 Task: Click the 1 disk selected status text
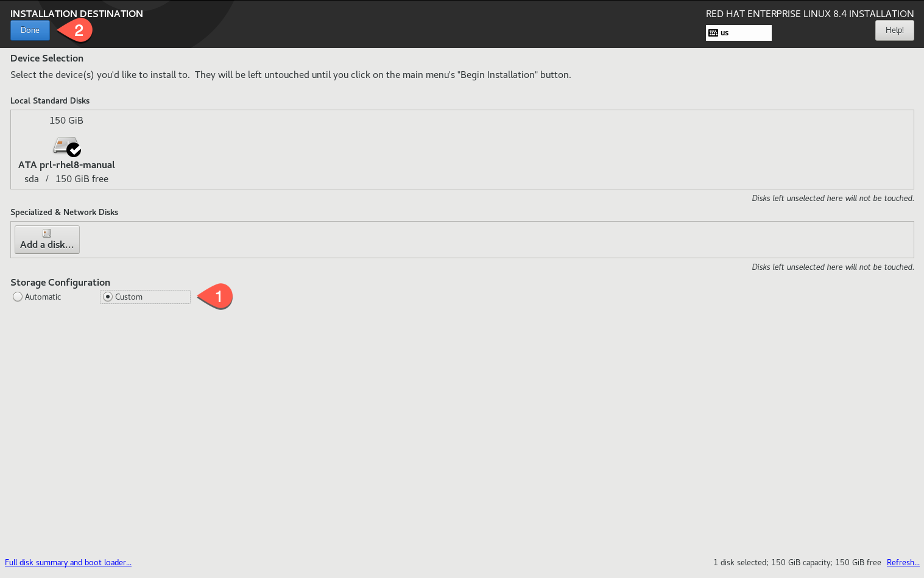(797, 562)
